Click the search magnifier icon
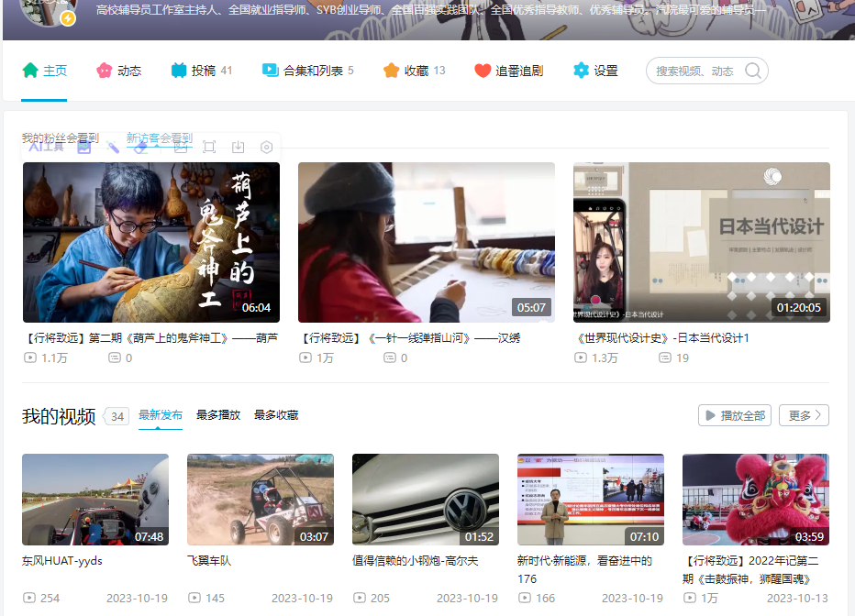 [x=753, y=71]
